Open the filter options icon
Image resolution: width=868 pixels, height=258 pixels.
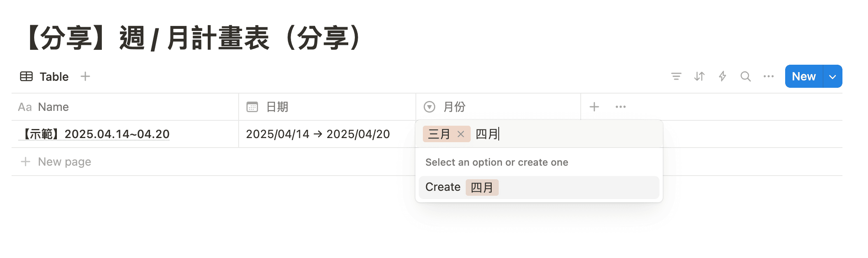click(676, 77)
